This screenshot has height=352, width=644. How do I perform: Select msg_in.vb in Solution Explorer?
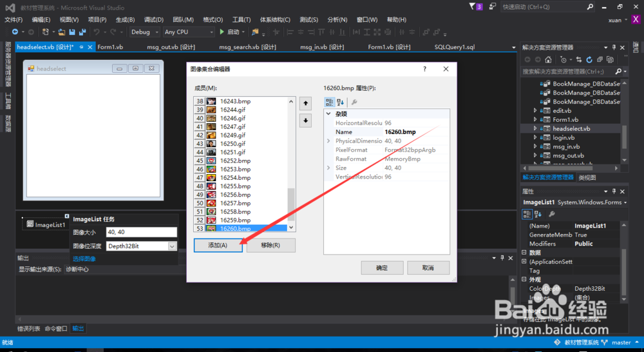pyautogui.click(x=566, y=147)
